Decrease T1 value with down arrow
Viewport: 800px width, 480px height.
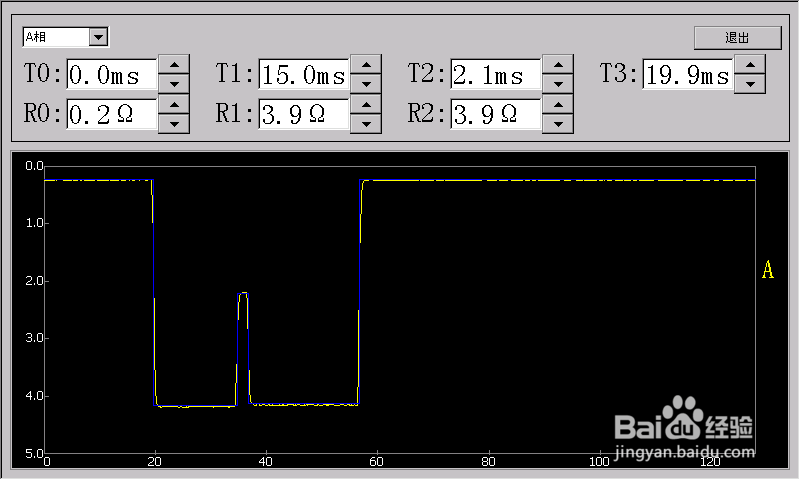click(366, 84)
